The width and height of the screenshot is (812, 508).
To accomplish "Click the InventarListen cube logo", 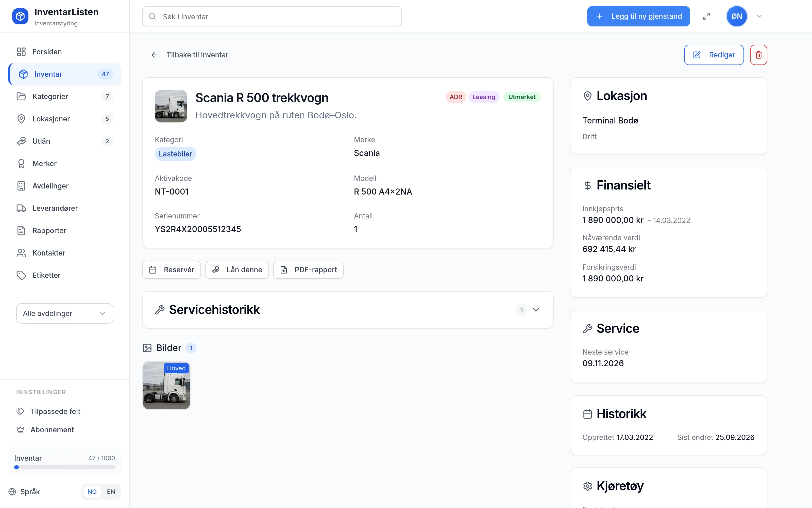I will [20, 16].
